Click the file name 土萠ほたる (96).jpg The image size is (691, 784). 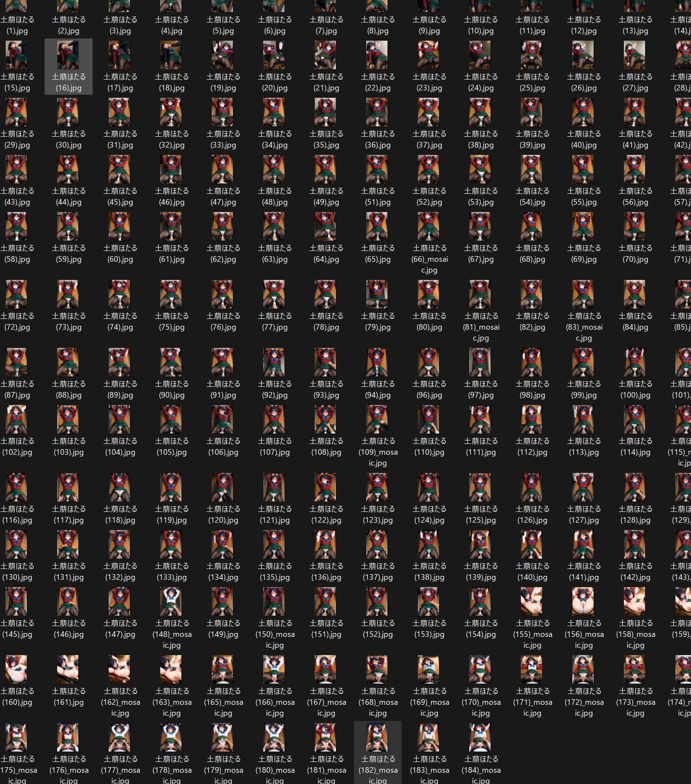[429, 389]
